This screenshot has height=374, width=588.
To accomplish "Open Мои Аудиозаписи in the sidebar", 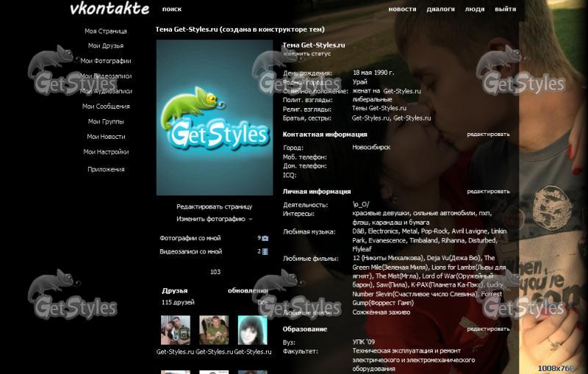I will (x=106, y=91).
